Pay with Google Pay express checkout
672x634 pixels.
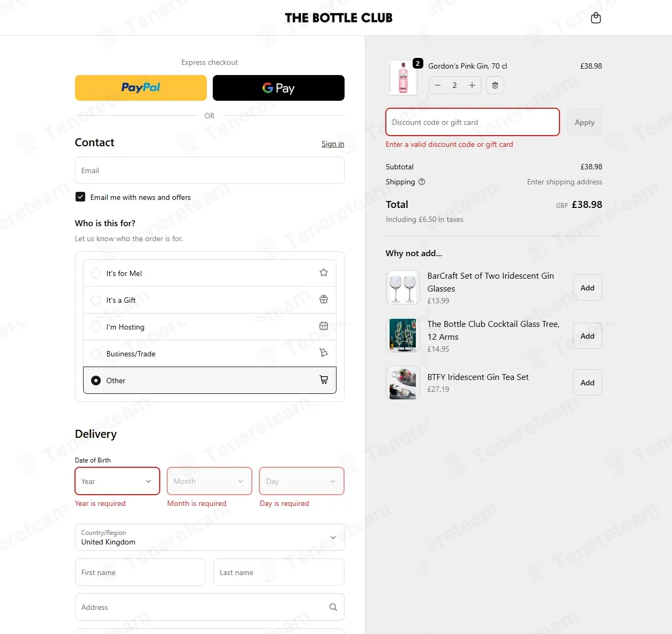pyautogui.click(x=279, y=88)
